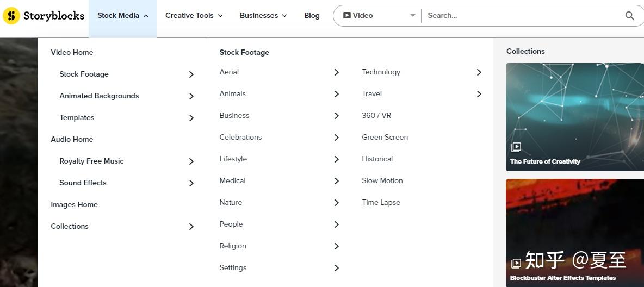The height and width of the screenshot is (287, 644).
Task: Expand the Collections submenu arrow
Action: pyautogui.click(x=191, y=227)
